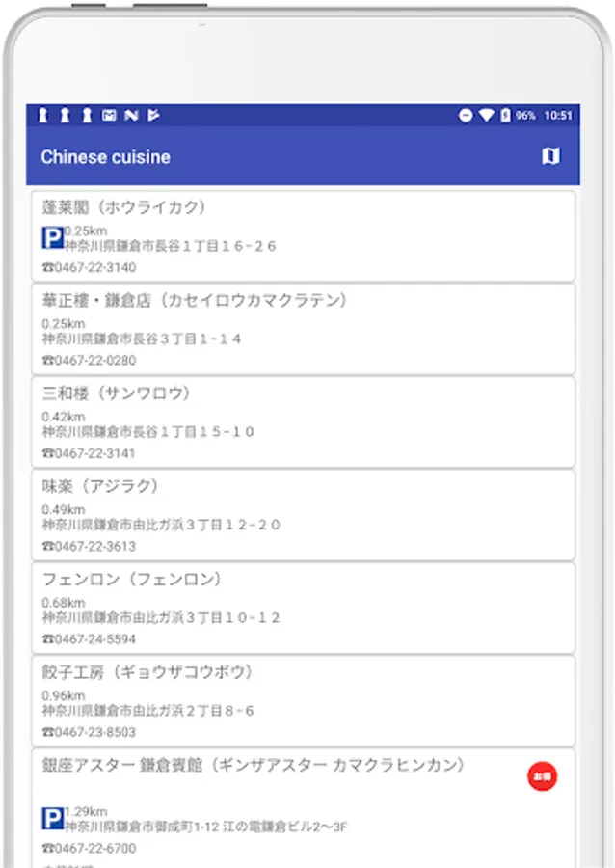This screenshot has width=615, height=868.
Task: Tap the mail notification icon
Action: click(x=109, y=115)
